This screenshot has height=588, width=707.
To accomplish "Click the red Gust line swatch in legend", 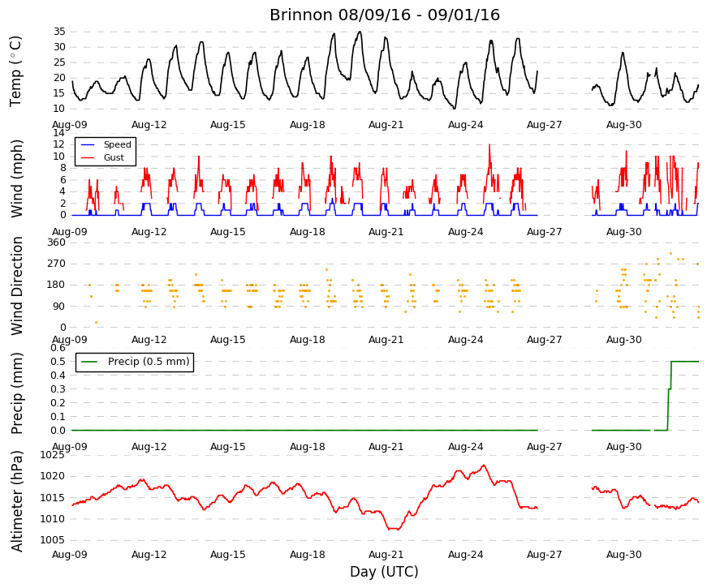I will coord(88,157).
